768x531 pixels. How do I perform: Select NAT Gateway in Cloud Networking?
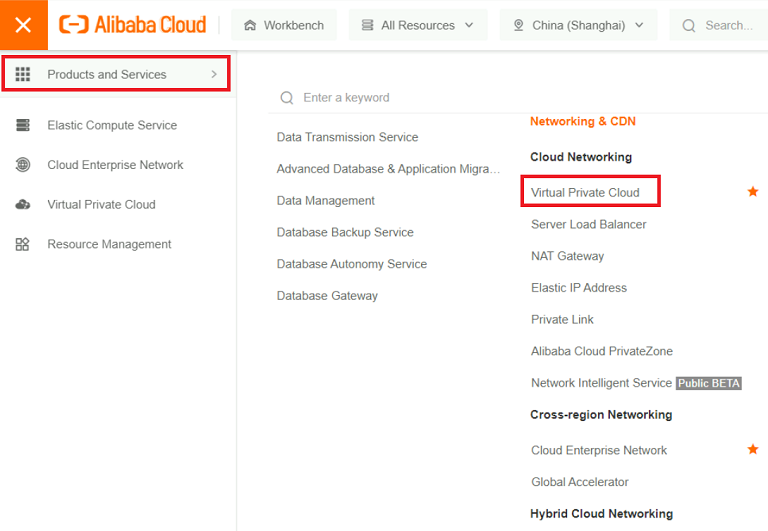click(567, 256)
